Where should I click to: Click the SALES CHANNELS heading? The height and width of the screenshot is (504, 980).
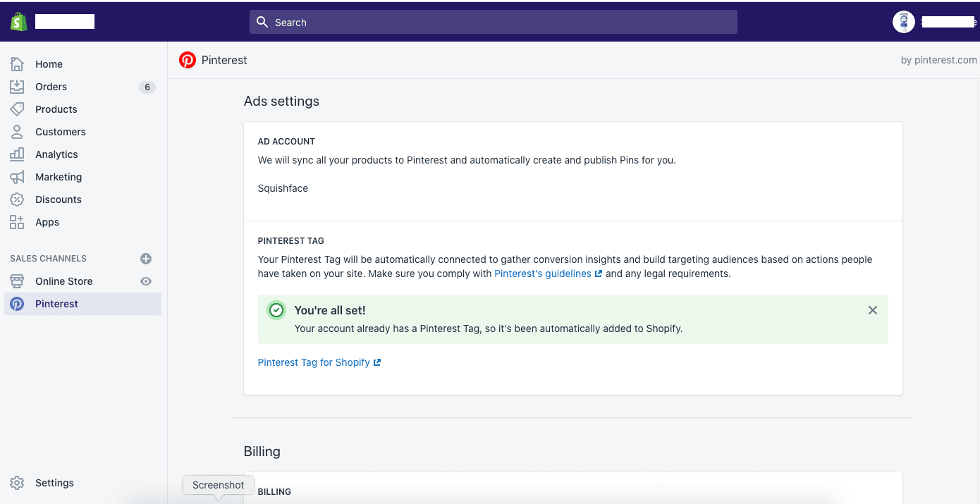49,259
